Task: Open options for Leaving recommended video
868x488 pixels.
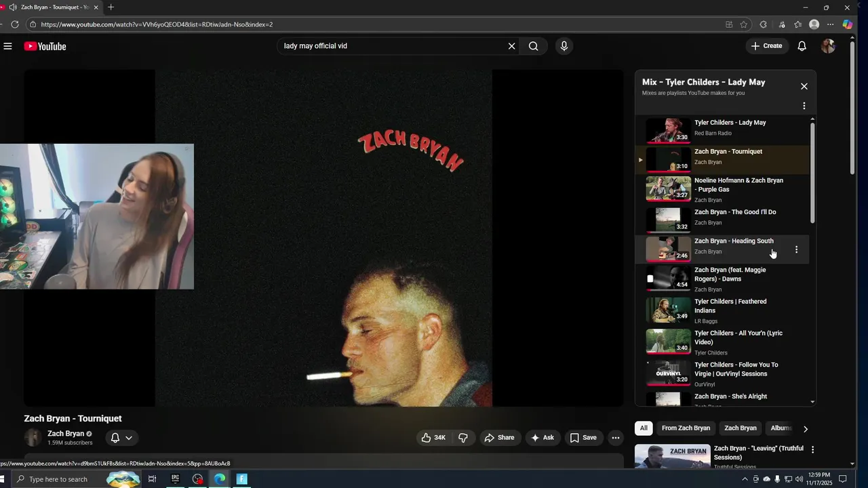Action: click(x=812, y=449)
